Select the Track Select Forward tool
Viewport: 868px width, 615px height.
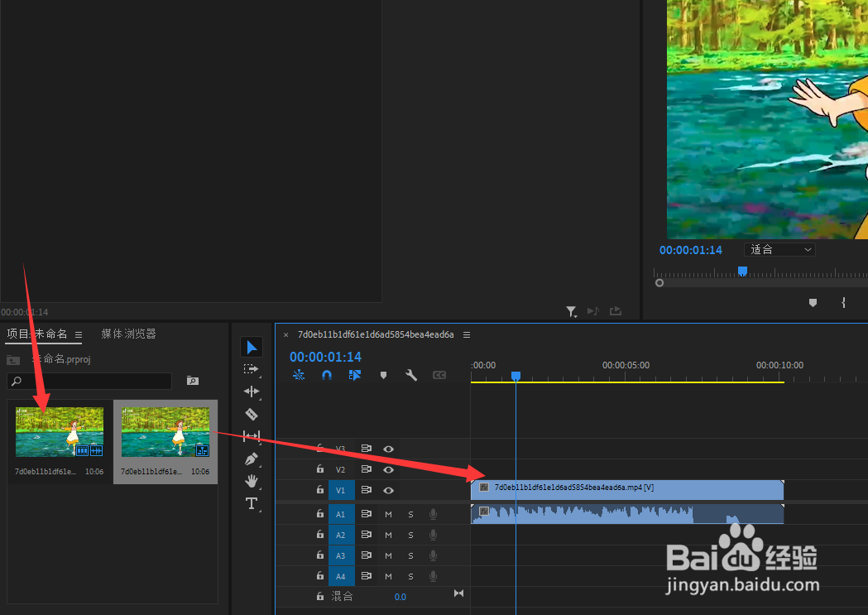(x=252, y=369)
